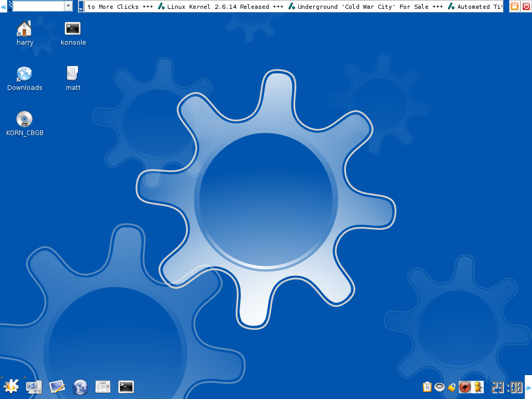Viewport: 532px width, 399px height.
Task: Click the run command input field
Action: point(38,6)
